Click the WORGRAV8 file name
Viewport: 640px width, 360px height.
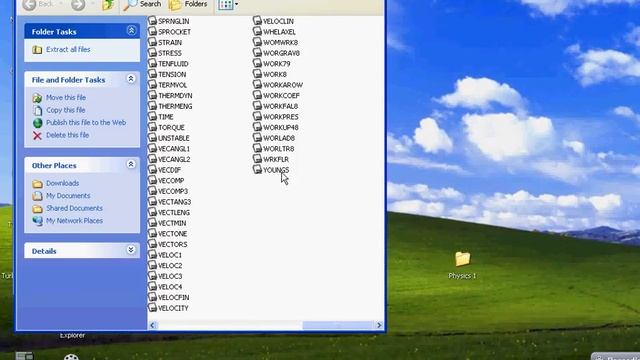click(x=281, y=53)
